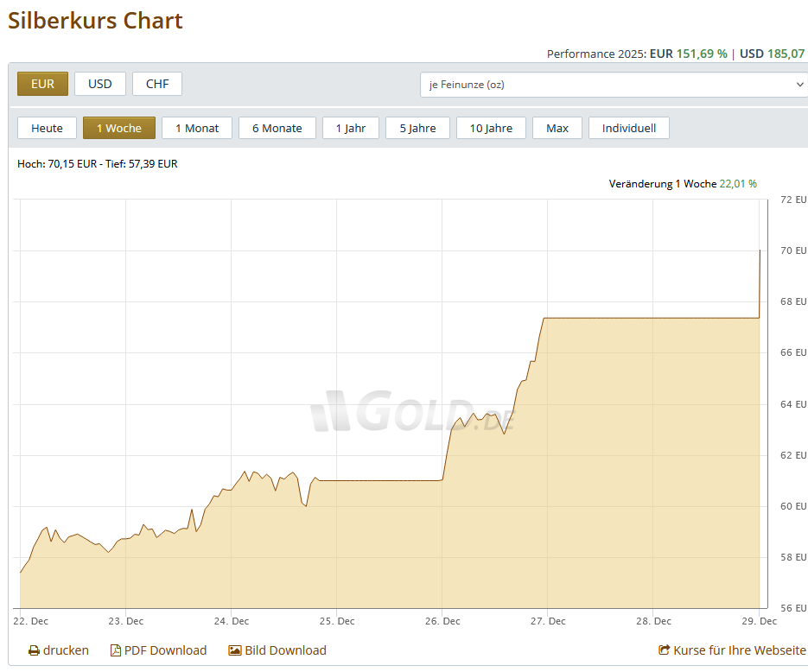Image resolution: width=808 pixels, height=672 pixels.
Task: Click the PDF file icon
Action: [x=116, y=650]
